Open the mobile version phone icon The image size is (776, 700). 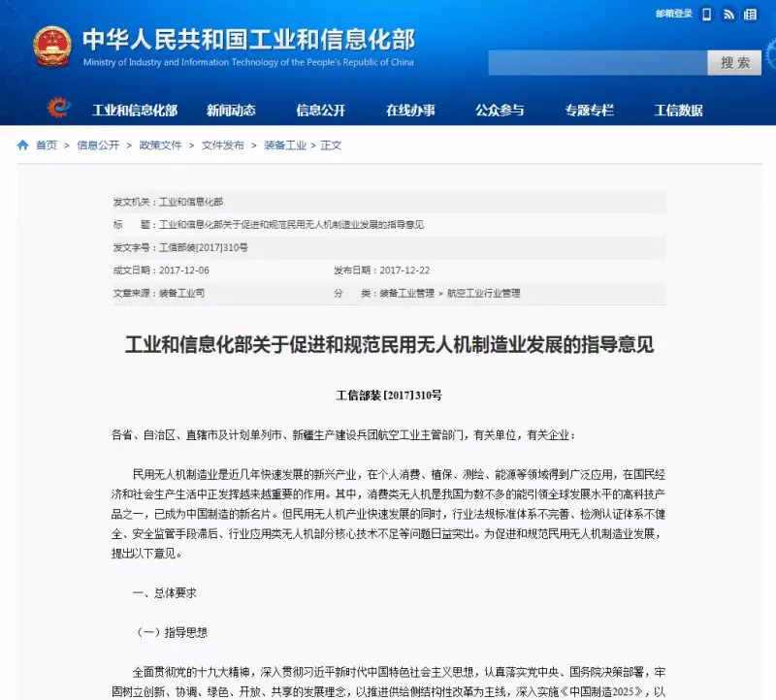pos(707,15)
